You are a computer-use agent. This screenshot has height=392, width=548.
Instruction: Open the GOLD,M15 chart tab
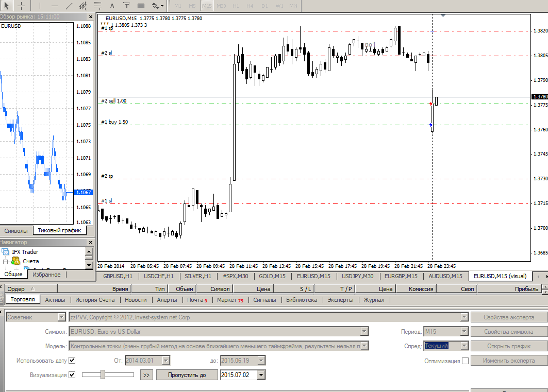tap(272, 276)
